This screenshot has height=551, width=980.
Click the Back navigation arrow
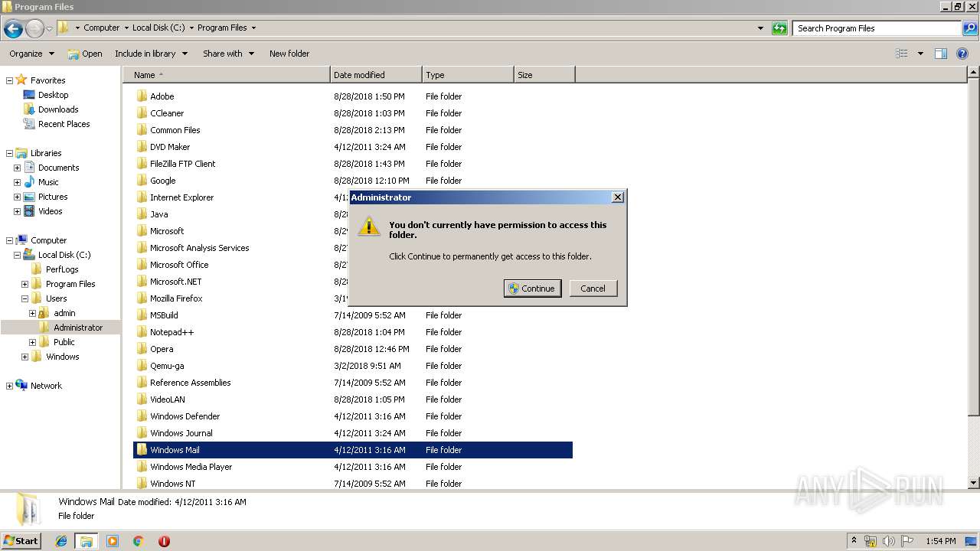pos(13,29)
